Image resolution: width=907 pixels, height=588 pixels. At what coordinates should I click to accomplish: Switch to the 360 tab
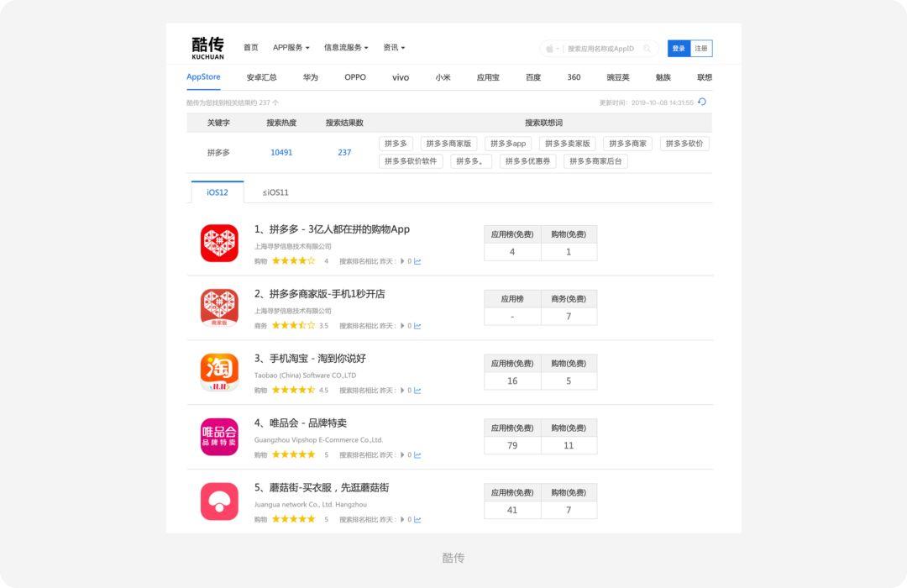point(574,77)
